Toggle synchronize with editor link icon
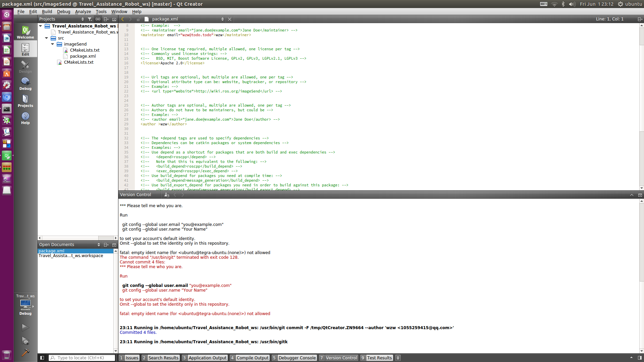 tap(98, 19)
